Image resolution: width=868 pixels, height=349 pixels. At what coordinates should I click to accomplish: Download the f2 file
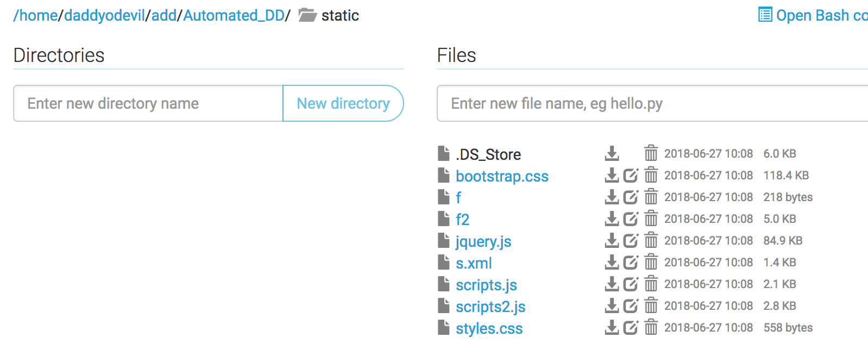[612, 219]
